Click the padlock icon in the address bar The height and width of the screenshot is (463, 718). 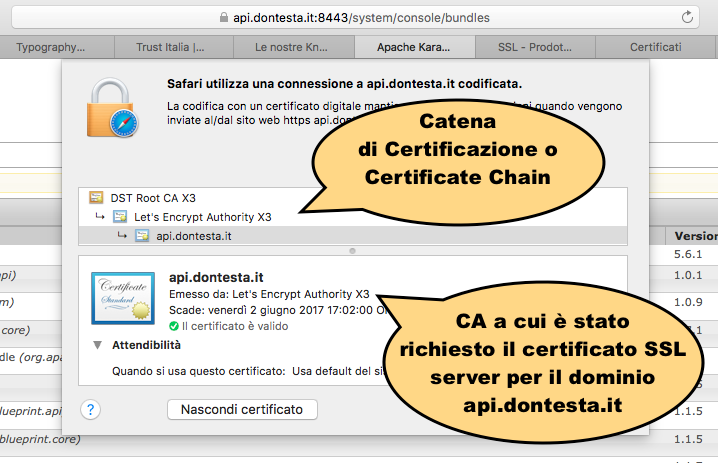[223, 17]
